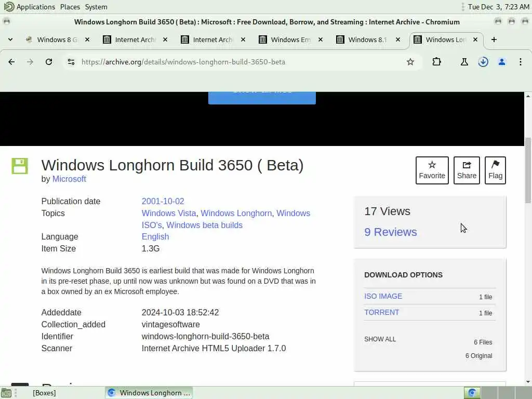Click the 6 Original files text
The width and height of the screenshot is (532, 399).
click(x=478, y=355)
